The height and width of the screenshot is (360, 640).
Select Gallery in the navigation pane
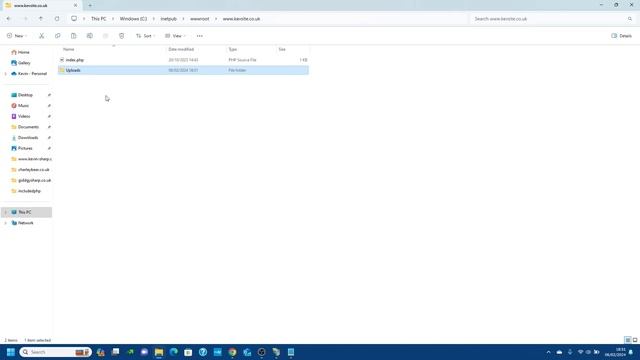coord(24,63)
